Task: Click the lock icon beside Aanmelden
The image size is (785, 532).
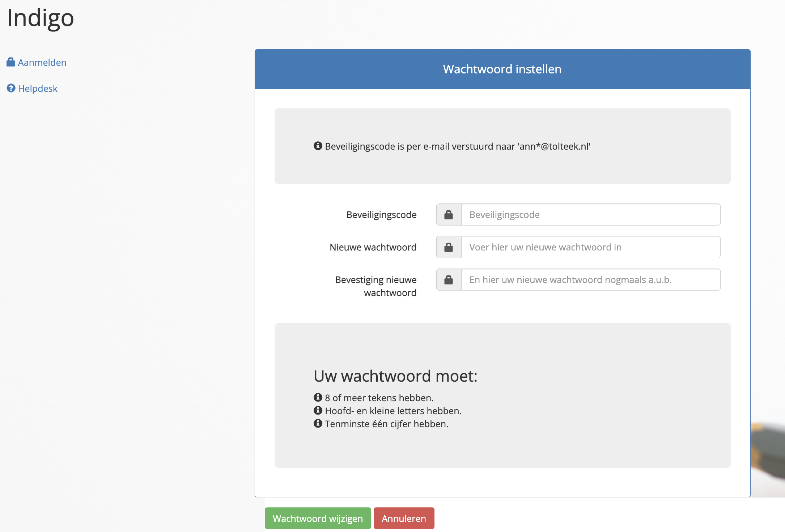Action: pyautogui.click(x=10, y=62)
